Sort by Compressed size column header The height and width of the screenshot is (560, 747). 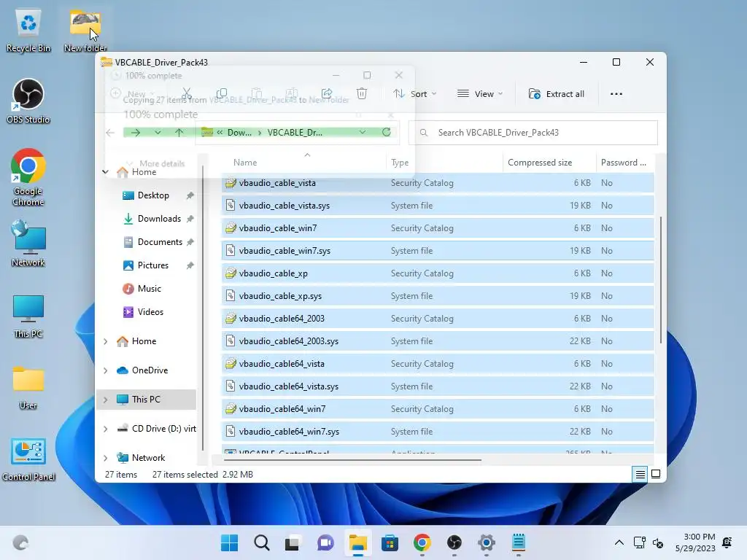coord(549,163)
